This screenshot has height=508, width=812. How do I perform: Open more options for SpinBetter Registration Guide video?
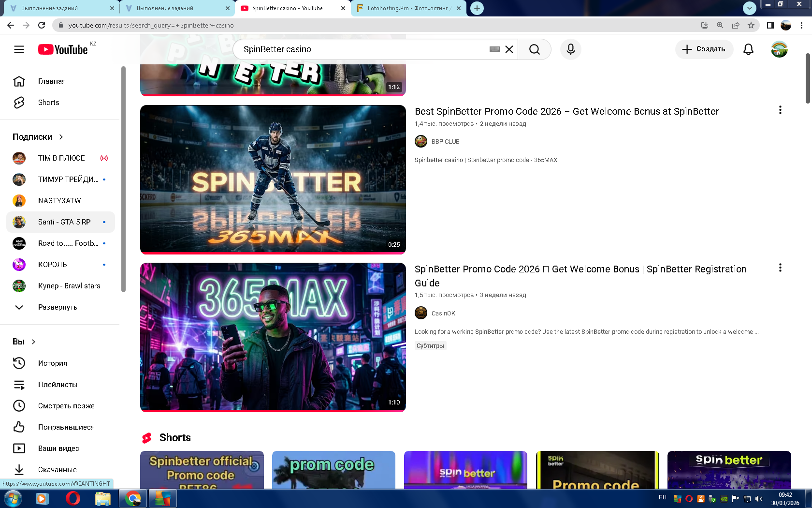point(780,268)
